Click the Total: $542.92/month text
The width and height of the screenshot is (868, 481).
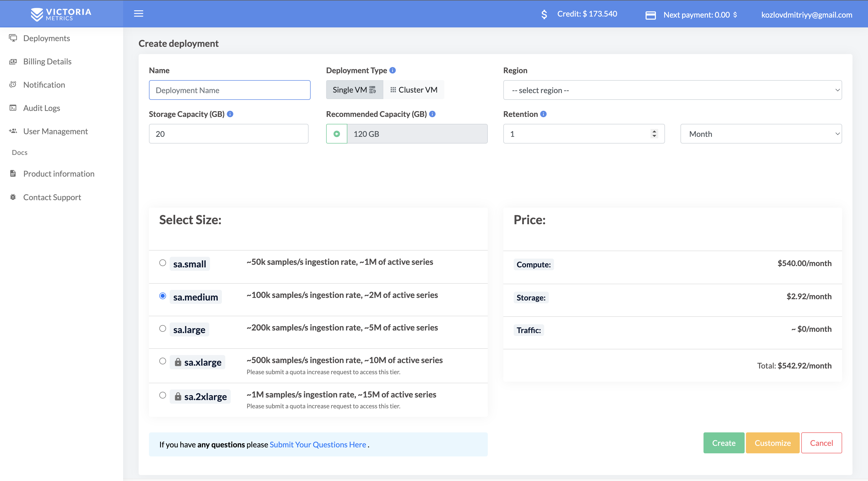[794, 365]
